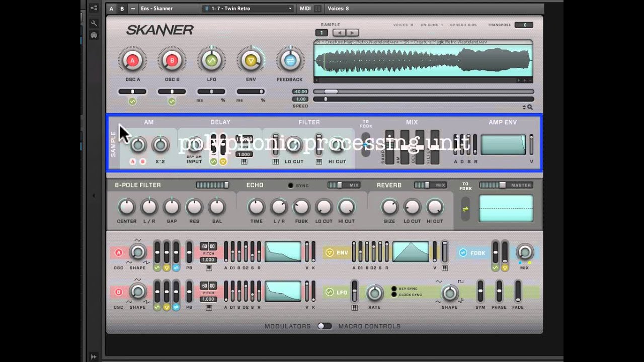Enable ECHO SYNC indicator
Viewport: 644px width, 362px height.
click(x=290, y=186)
